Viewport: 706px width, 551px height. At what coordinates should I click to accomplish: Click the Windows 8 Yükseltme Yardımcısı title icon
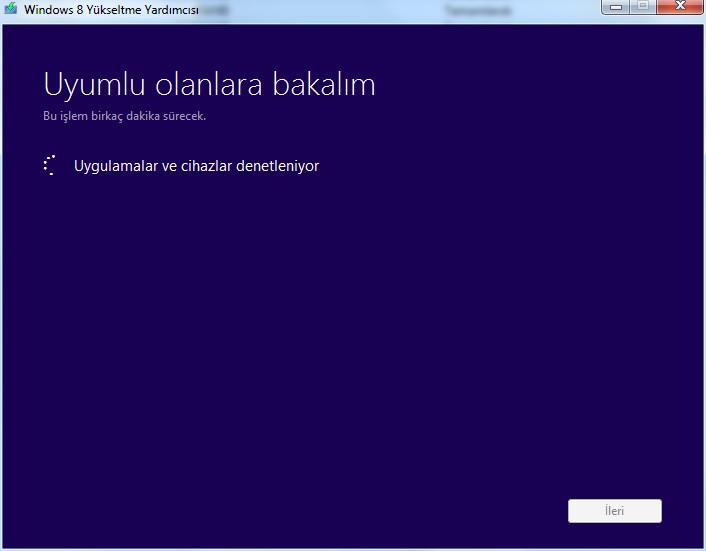tap(11, 8)
